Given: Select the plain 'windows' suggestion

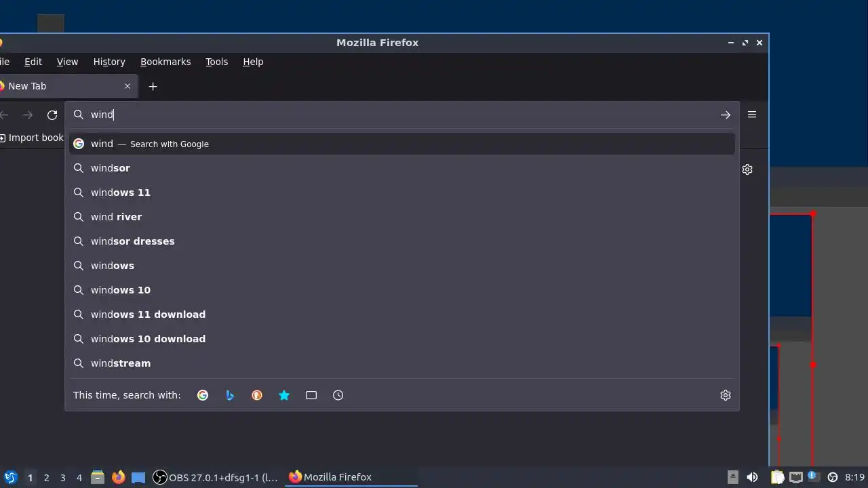Looking at the screenshot, I should [x=401, y=266].
